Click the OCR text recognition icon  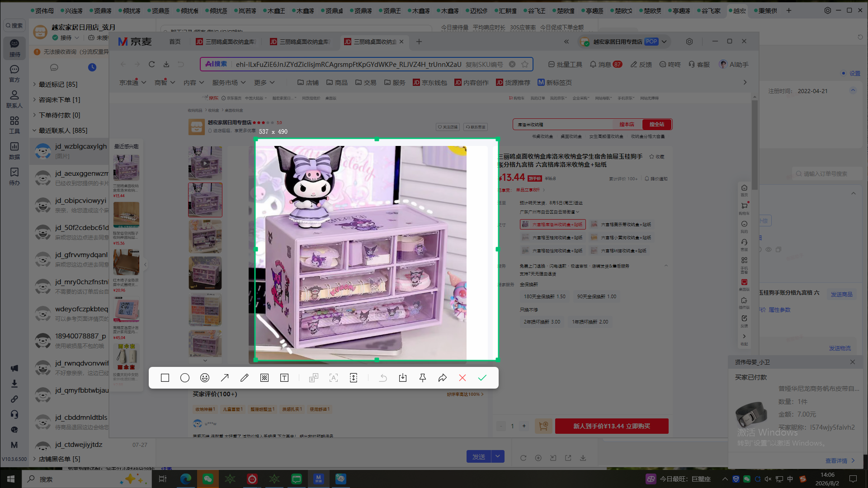(x=334, y=378)
